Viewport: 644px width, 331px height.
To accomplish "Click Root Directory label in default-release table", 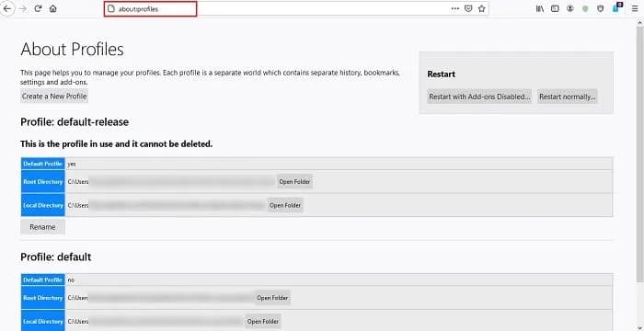I will (x=42, y=181).
